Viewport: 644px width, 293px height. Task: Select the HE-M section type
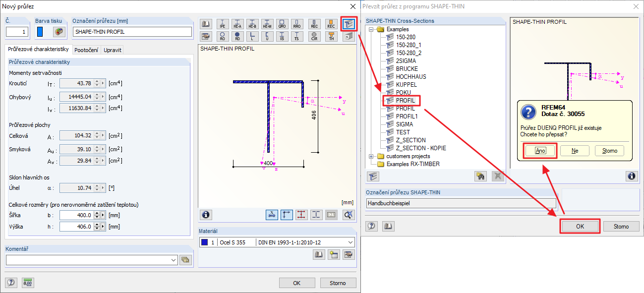(267, 24)
